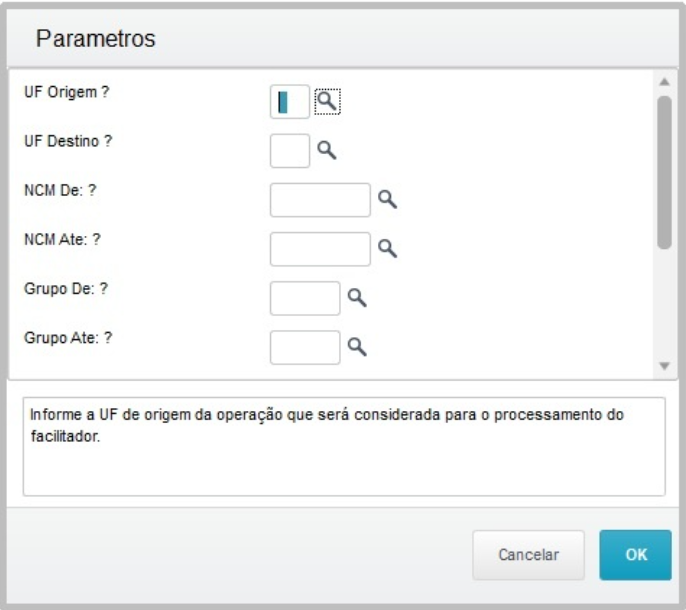Focus the Grupo De input box
The image size is (686, 610).
[305, 297]
